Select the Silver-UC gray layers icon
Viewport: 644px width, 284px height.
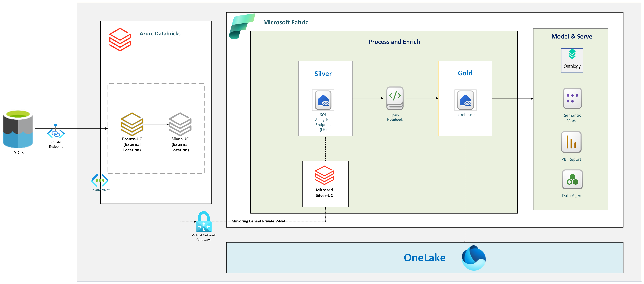180,124
